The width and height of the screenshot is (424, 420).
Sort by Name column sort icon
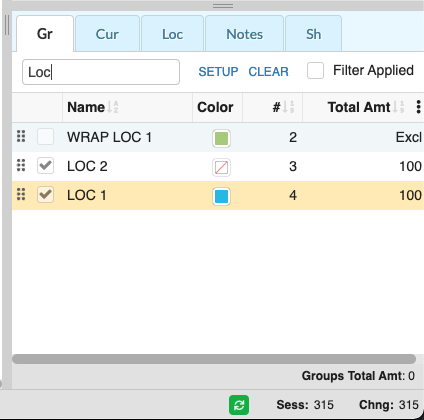click(113, 107)
